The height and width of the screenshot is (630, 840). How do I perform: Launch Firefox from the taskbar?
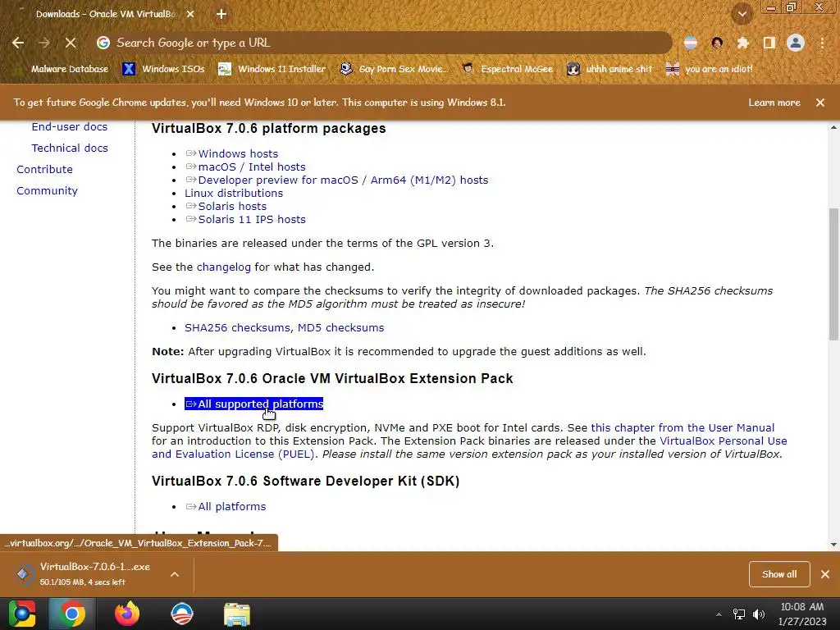coord(127,614)
